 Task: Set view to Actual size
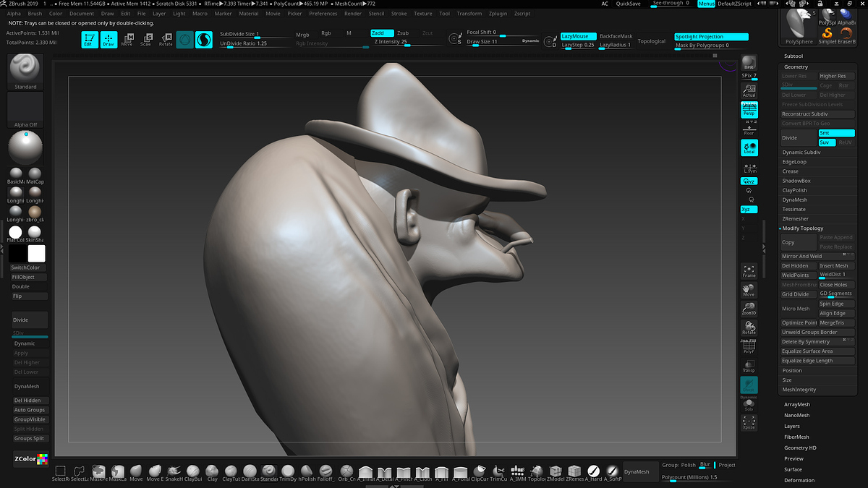(x=749, y=90)
